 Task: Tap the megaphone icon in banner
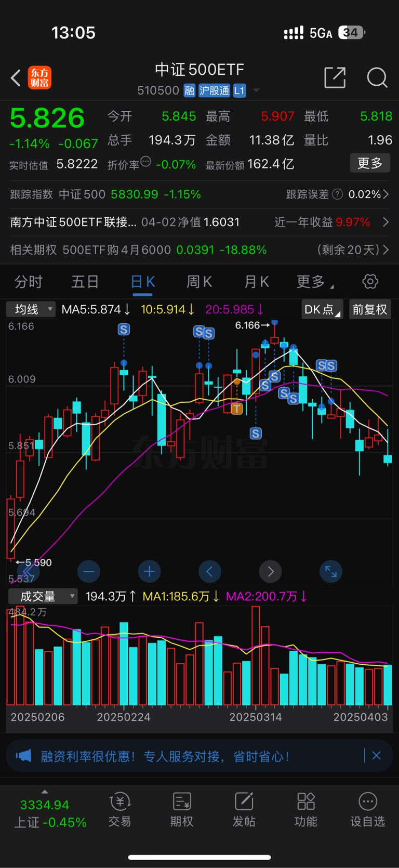pyautogui.click(x=23, y=756)
